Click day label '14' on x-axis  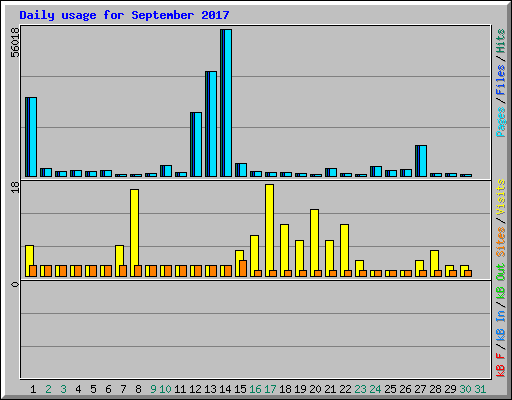click(x=225, y=389)
